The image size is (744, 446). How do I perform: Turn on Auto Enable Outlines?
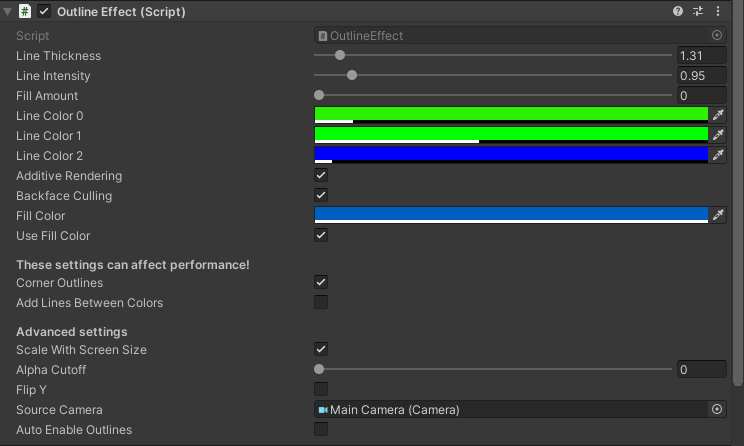point(321,429)
